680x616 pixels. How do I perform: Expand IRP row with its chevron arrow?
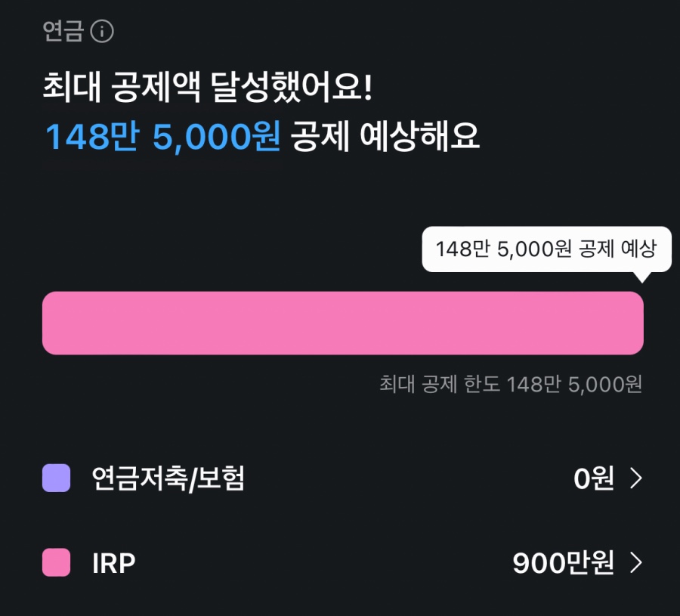click(636, 564)
